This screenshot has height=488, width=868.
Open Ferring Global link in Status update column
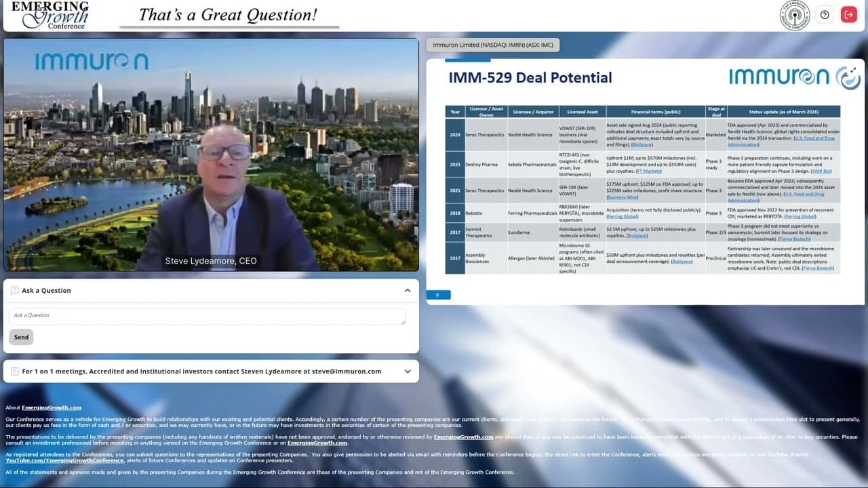click(800, 216)
